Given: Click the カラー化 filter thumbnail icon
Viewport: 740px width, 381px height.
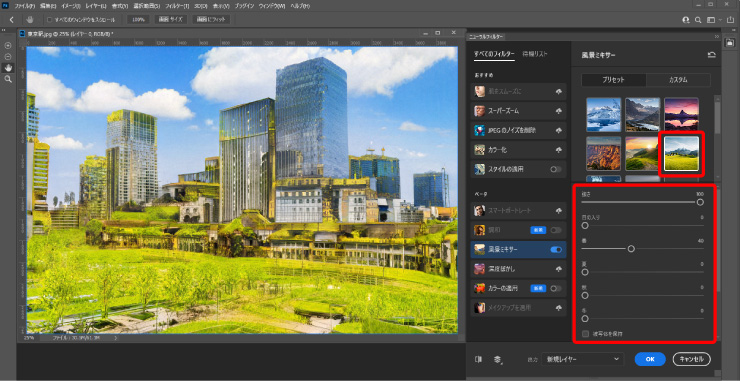Looking at the screenshot, I should (x=479, y=150).
